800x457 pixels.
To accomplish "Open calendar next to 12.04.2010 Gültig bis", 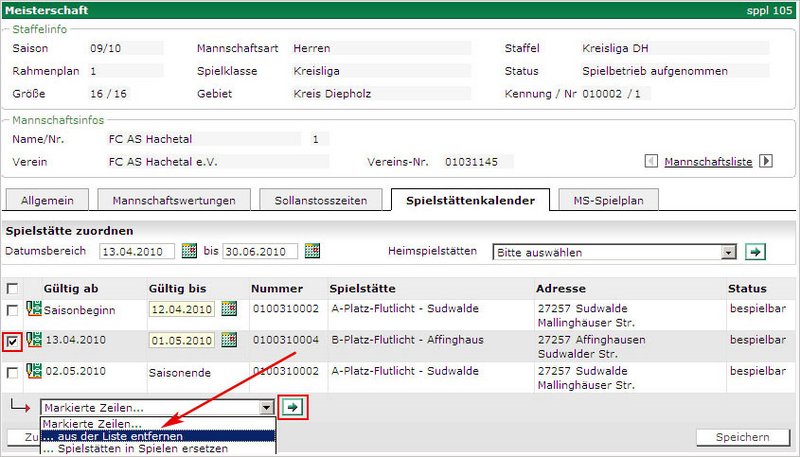I will [229, 309].
